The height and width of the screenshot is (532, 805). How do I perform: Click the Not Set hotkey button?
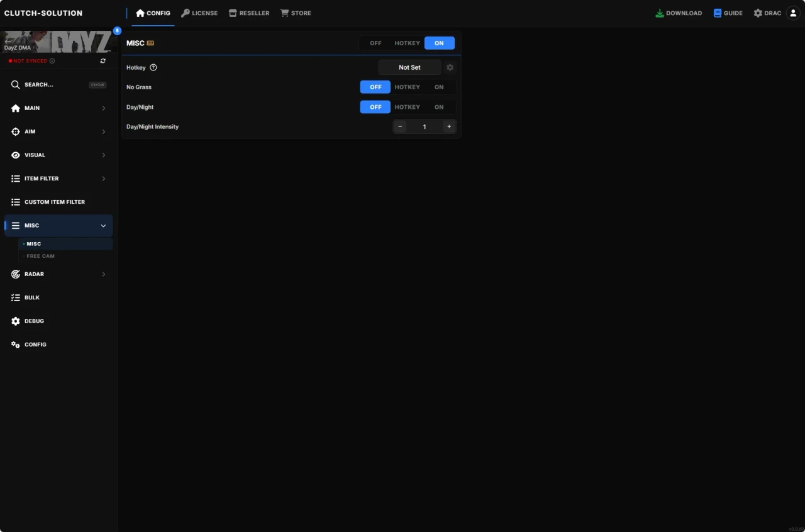409,67
